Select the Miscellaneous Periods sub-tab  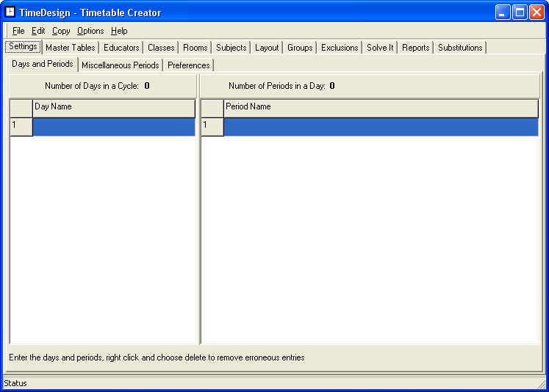pyautogui.click(x=121, y=65)
